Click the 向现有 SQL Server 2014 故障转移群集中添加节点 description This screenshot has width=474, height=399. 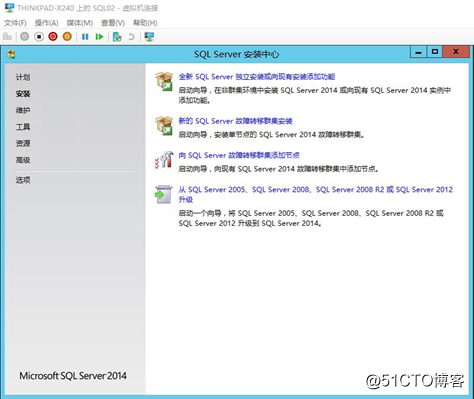click(278, 169)
